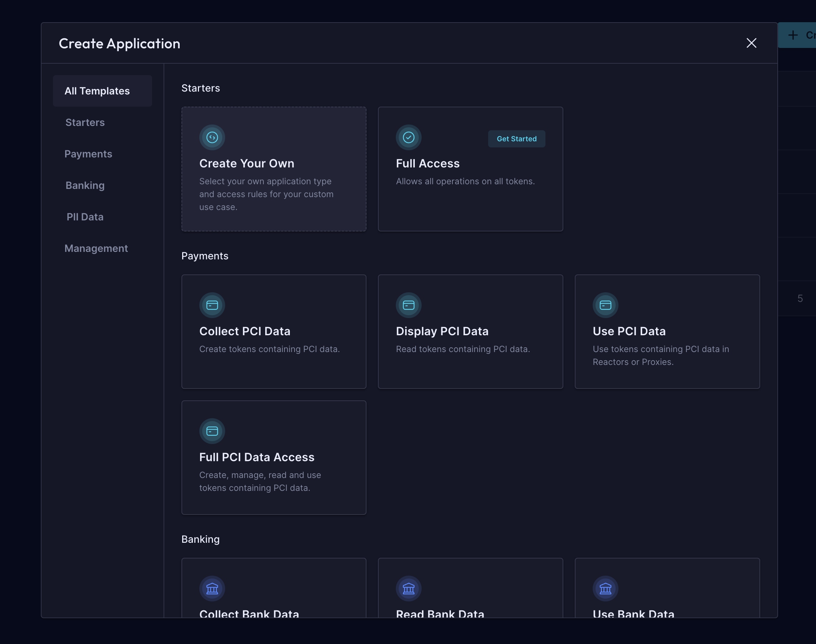The width and height of the screenshot is (816, 644).
Task: Select the Full PCI Data Access title
Action: point(256,457)
